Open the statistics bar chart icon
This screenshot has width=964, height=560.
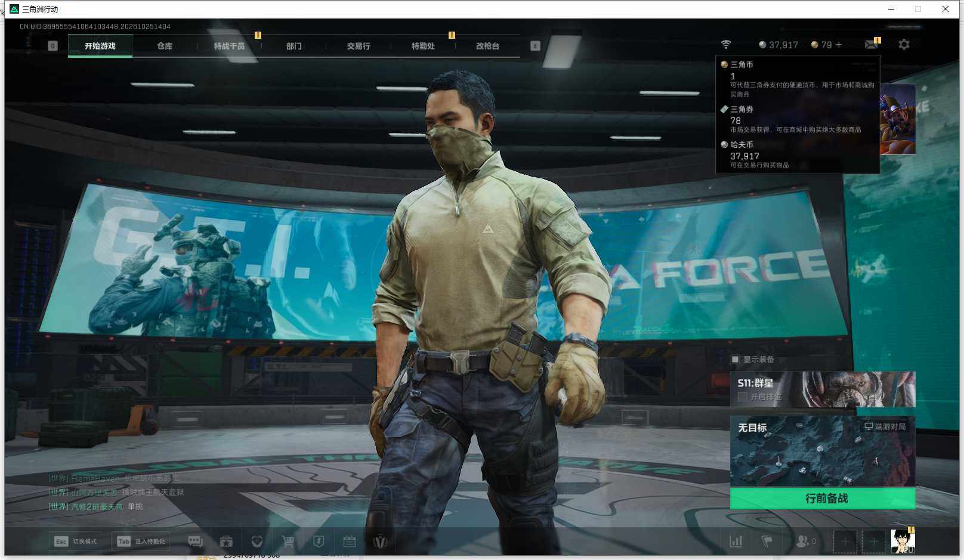coord(736,542)
